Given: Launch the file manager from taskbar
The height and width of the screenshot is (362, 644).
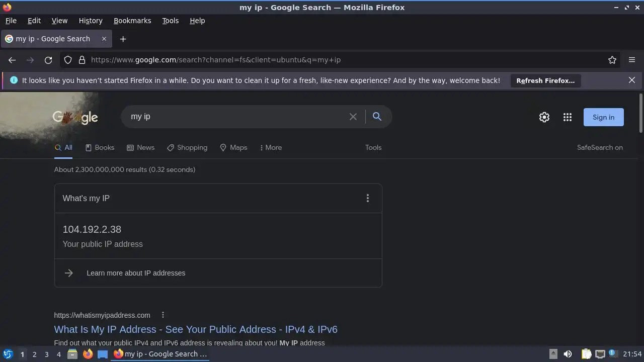Looking at the screenshot, I should pos(72,354).
